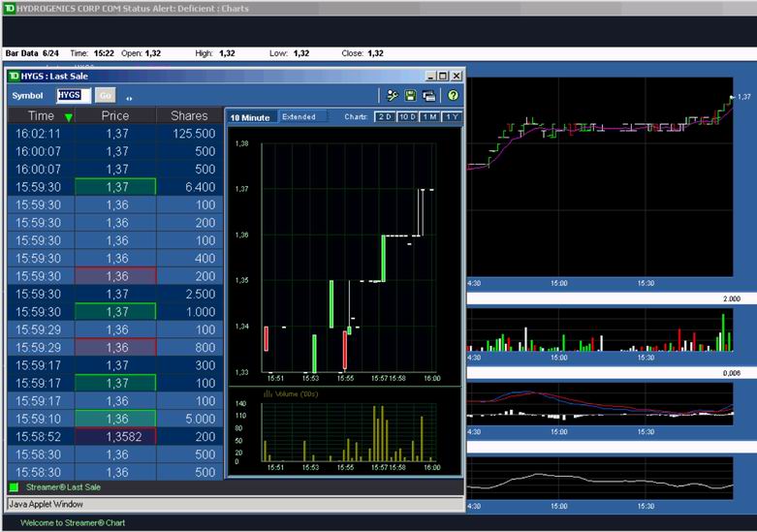Viewport: 757px width, 532px height.
Task: Switch to the 10 Minute chart tab
Action: click(251, 117)
